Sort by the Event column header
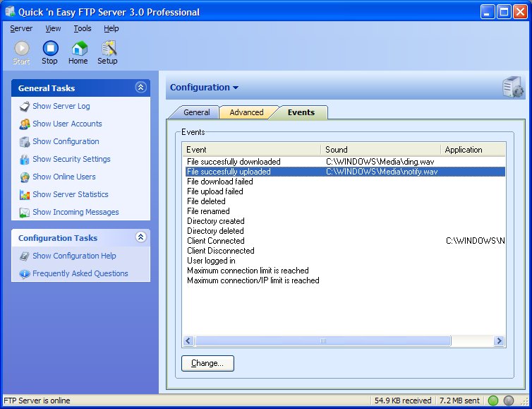Viewport: 532px width, 409px height. (x=252, y=150)
